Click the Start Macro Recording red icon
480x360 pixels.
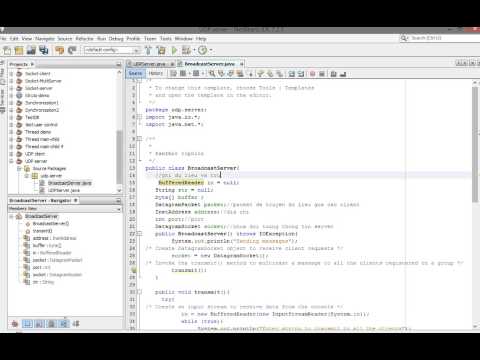coord(312,74)
